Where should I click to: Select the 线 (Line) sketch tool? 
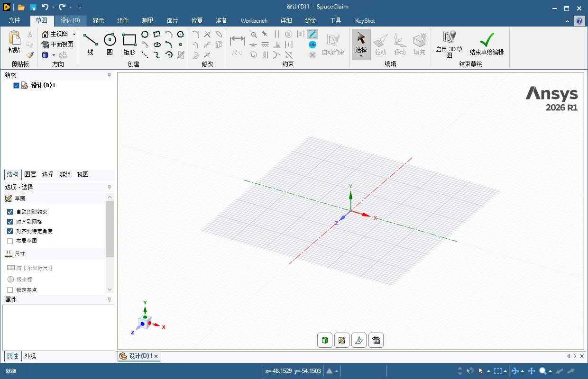point(90,42)
